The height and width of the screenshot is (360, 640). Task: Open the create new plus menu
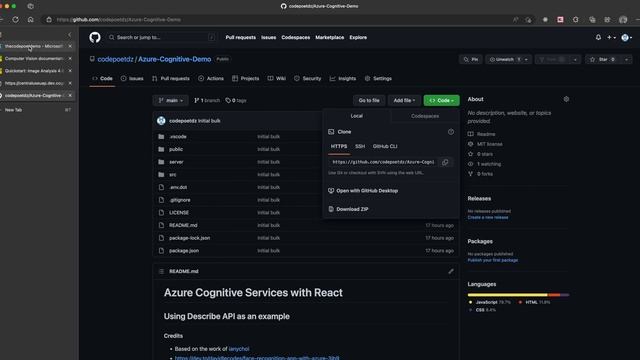[611, 37]
